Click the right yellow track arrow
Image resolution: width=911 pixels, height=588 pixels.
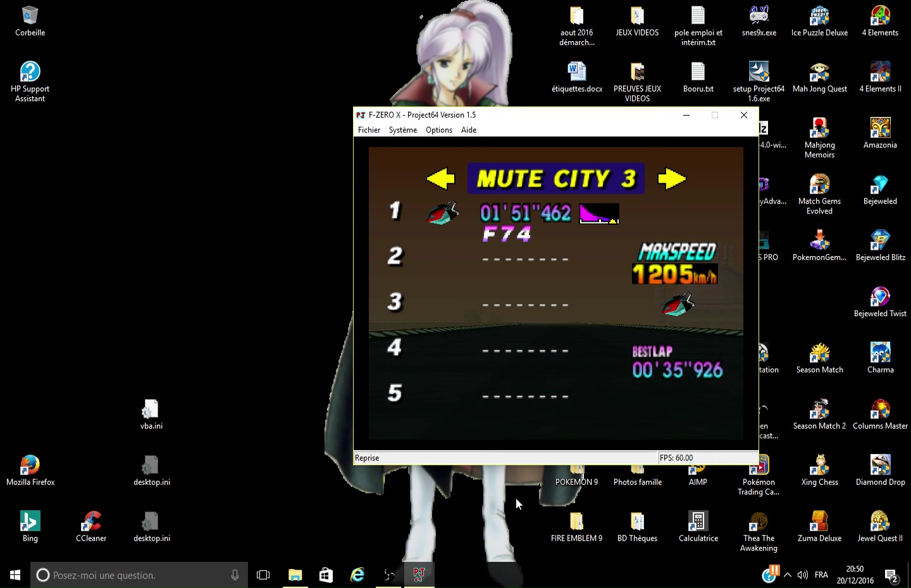click(x=671, y=179)
